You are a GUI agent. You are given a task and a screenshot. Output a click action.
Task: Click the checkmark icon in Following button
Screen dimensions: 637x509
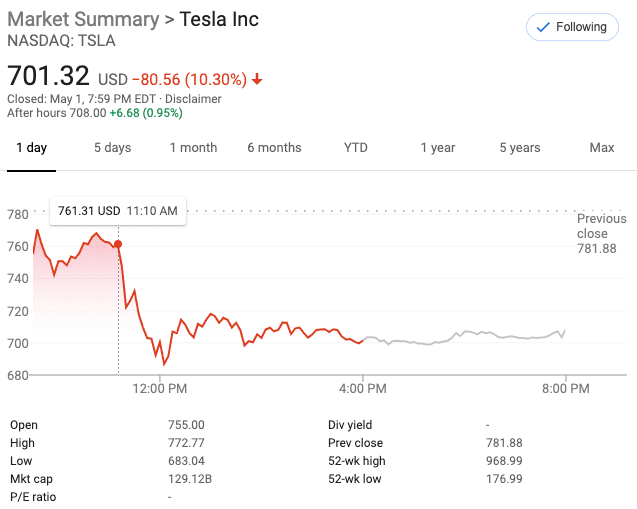(543, 27)
